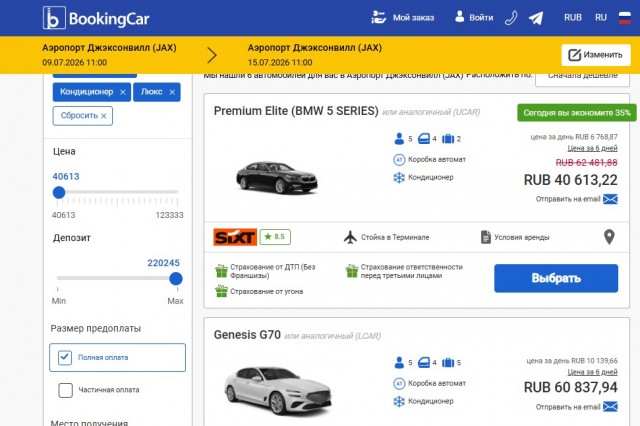Click the Genesis card doors icon
The image size is (640, 426).
coord(424,363)
